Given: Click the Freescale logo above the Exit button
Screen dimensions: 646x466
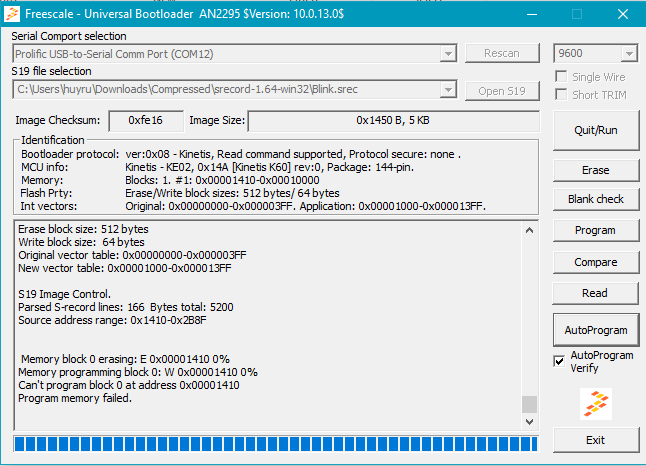Looking at the screenshot, I should (596, 404).
